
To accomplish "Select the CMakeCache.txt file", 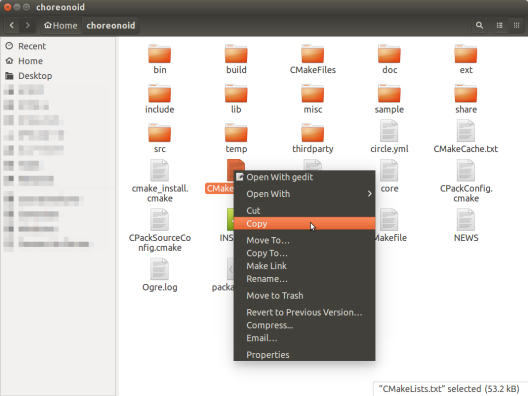I will [466, 137].
